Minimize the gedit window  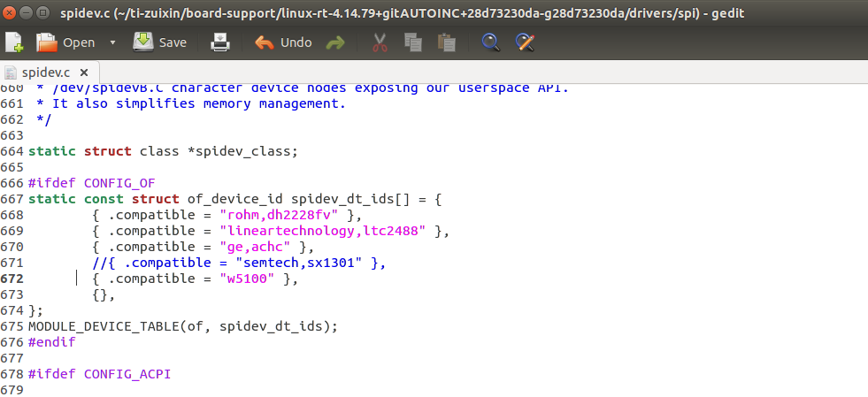point(27,11)
